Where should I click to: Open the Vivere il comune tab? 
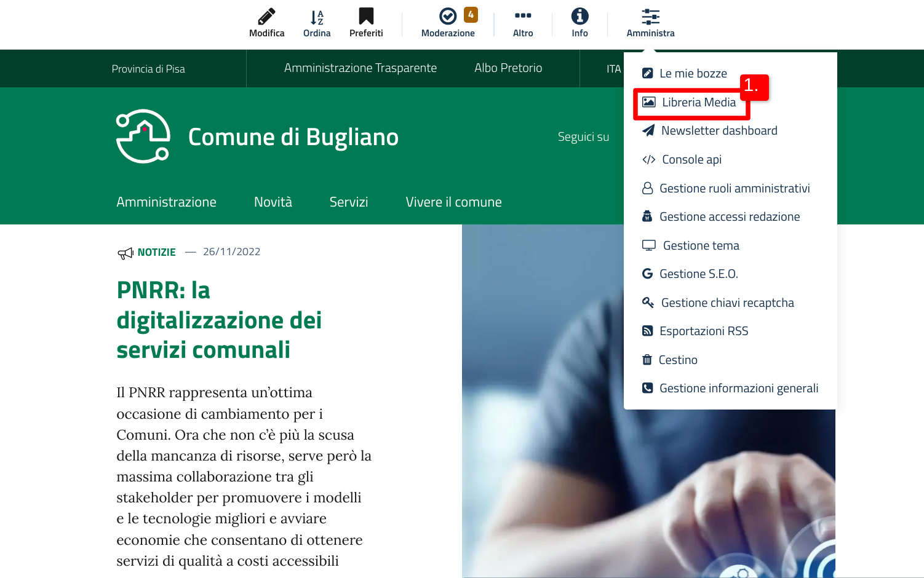click(x=453, y=202)
